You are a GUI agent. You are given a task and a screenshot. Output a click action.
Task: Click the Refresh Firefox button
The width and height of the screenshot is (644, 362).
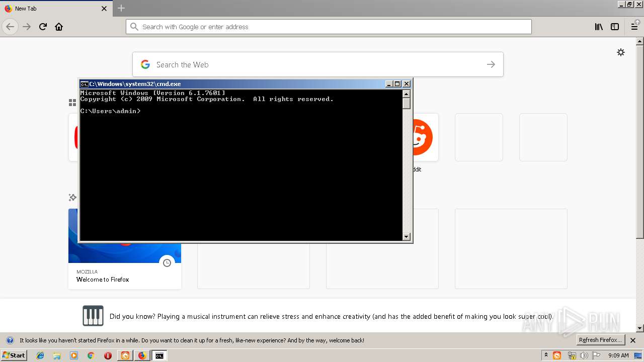(601, 340)
